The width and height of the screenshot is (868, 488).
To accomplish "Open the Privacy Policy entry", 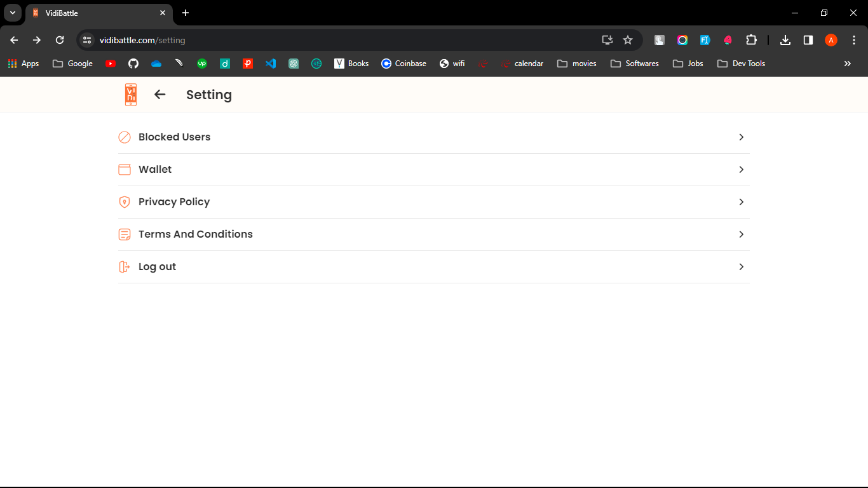I will tap(434, 202).
